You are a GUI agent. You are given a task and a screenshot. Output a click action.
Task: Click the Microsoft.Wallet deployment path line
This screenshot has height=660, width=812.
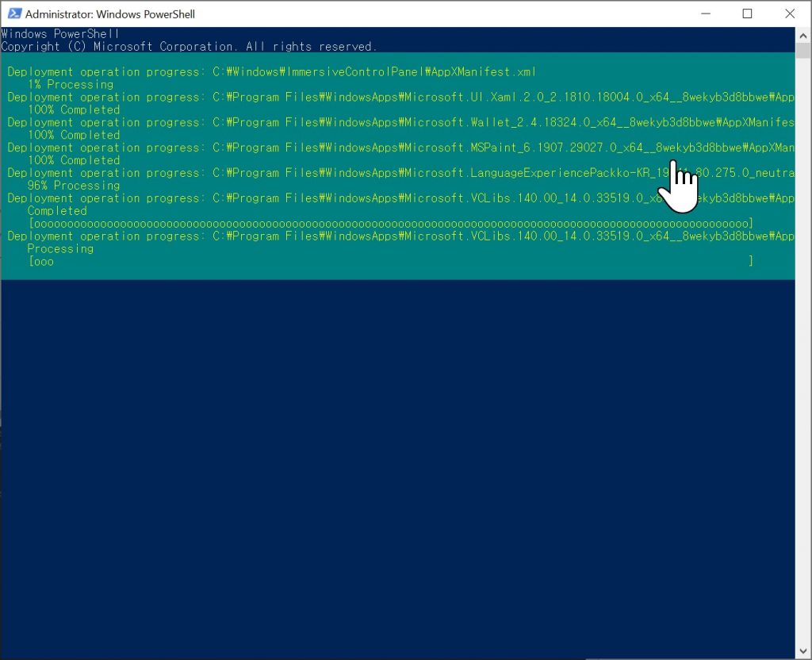coord(396,122)
